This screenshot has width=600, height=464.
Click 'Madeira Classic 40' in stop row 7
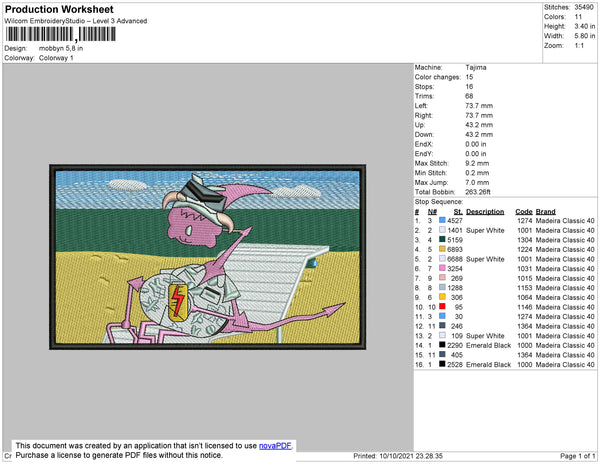click(565, 278)
